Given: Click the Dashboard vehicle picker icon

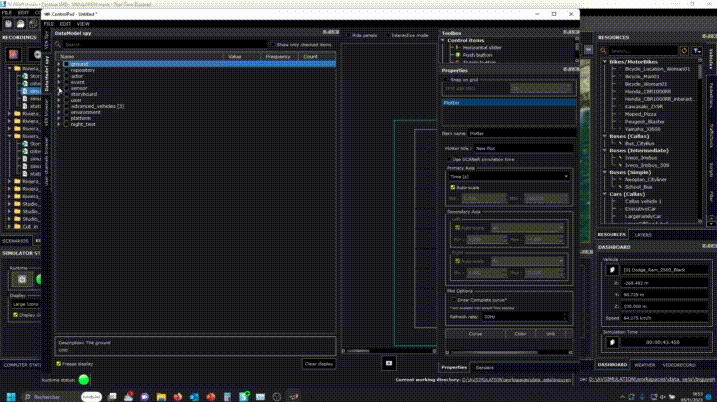Looking at the screenshot, I should (612, 270).
